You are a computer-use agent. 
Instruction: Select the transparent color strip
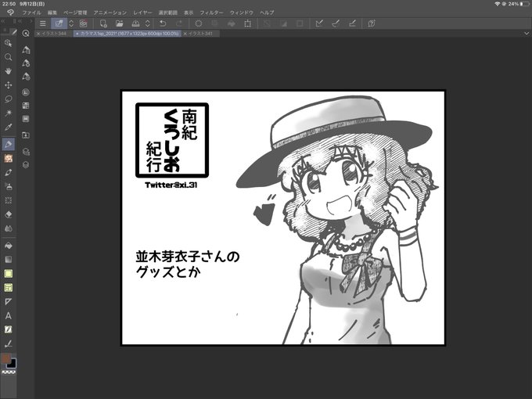(x=9, y=372)
